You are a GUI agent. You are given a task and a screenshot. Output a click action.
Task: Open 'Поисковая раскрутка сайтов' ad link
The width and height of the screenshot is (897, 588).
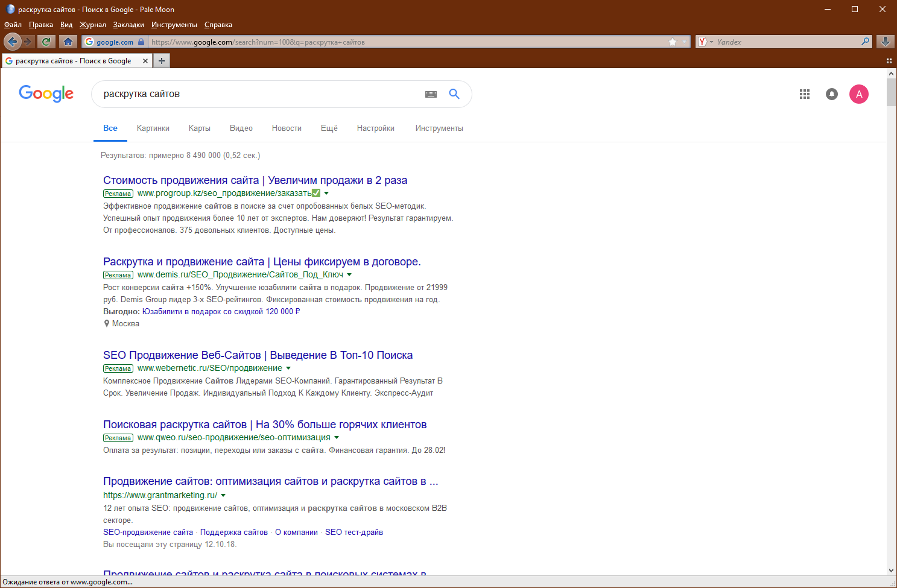[265, 425]
